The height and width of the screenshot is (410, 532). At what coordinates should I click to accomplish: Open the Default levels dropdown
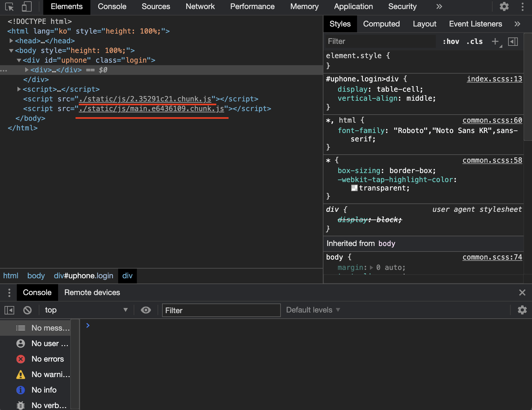point(312,310)
